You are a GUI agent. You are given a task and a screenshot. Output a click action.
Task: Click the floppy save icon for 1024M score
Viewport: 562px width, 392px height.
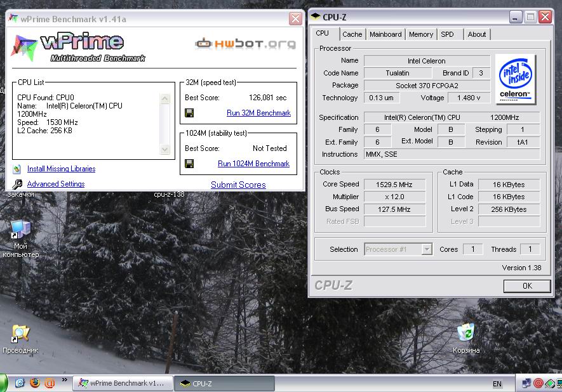tap(189, 164)
